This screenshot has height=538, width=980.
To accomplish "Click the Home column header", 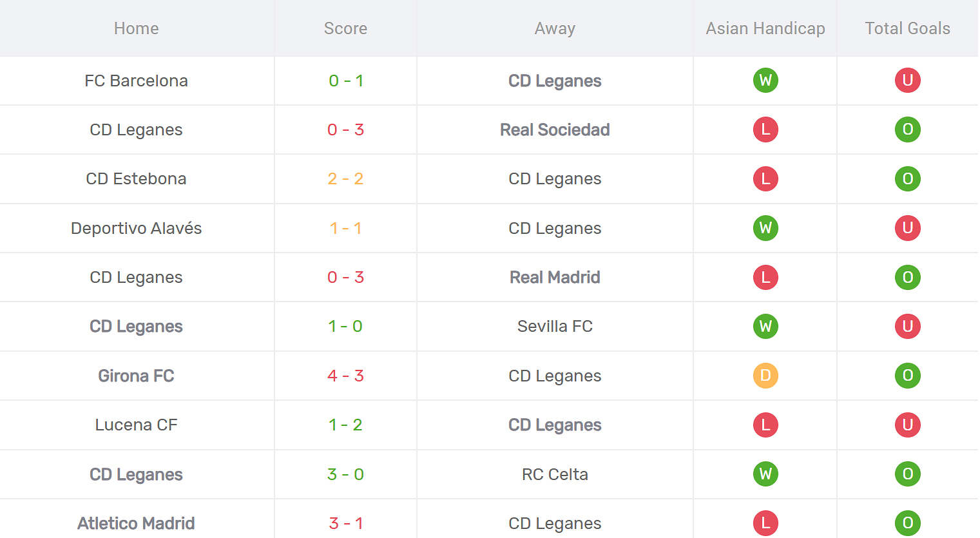I will pos(136,28).
